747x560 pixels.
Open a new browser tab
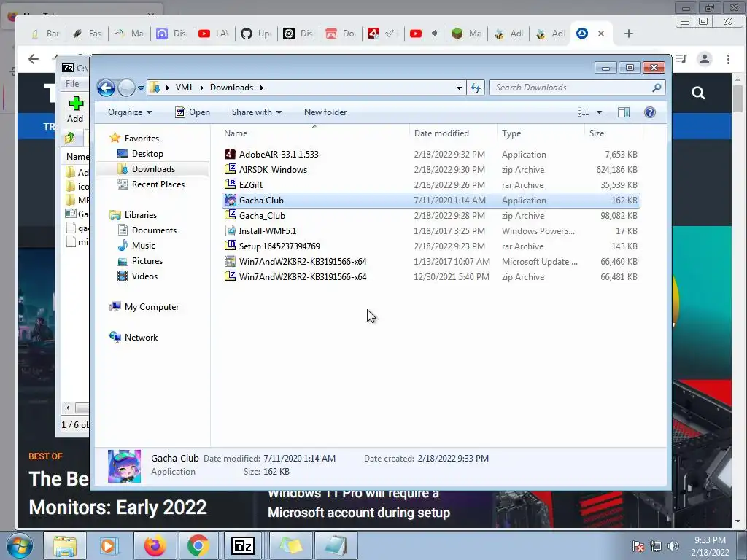(x=629, y=34)
